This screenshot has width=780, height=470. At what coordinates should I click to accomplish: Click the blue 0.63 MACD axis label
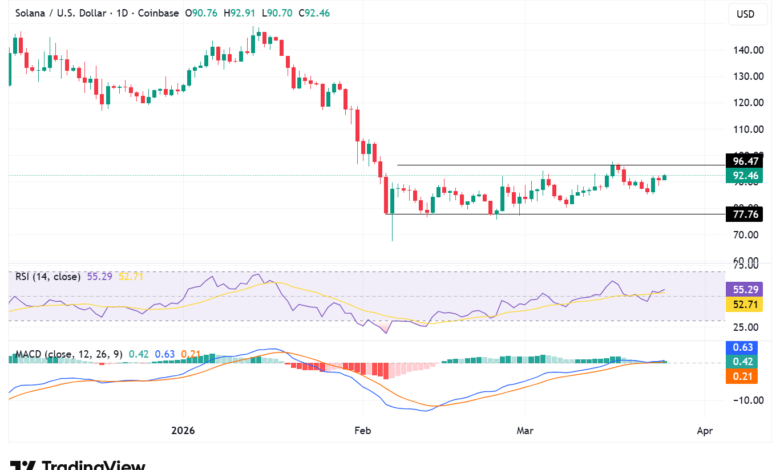coord(745,347)
